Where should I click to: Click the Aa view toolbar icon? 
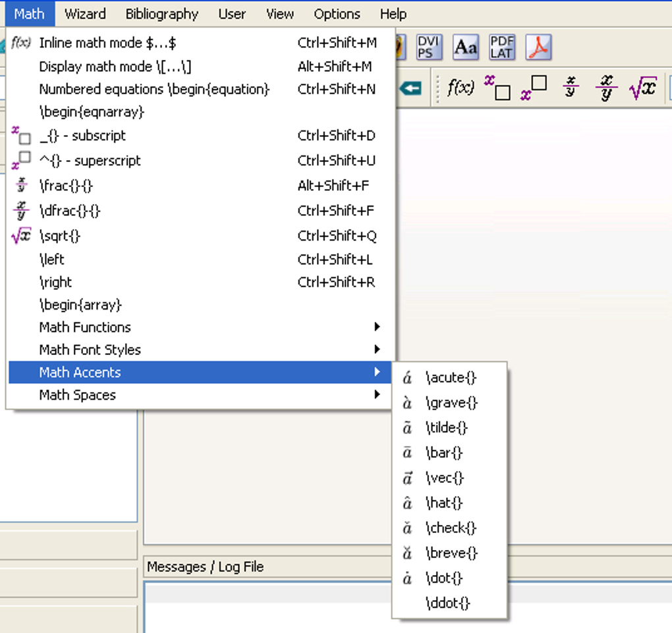tap(465, 47)
